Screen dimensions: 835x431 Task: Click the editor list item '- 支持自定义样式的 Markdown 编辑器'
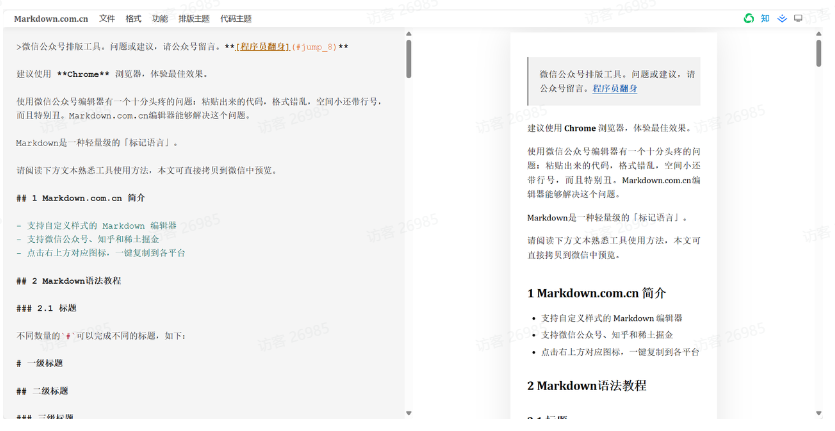(96, 226)
